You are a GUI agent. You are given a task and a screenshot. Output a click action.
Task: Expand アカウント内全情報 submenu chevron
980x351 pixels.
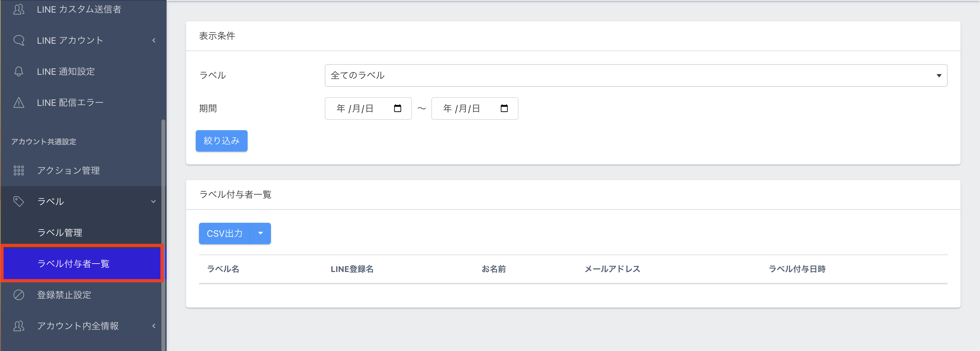pyautogui.click(x=154, y=326)
